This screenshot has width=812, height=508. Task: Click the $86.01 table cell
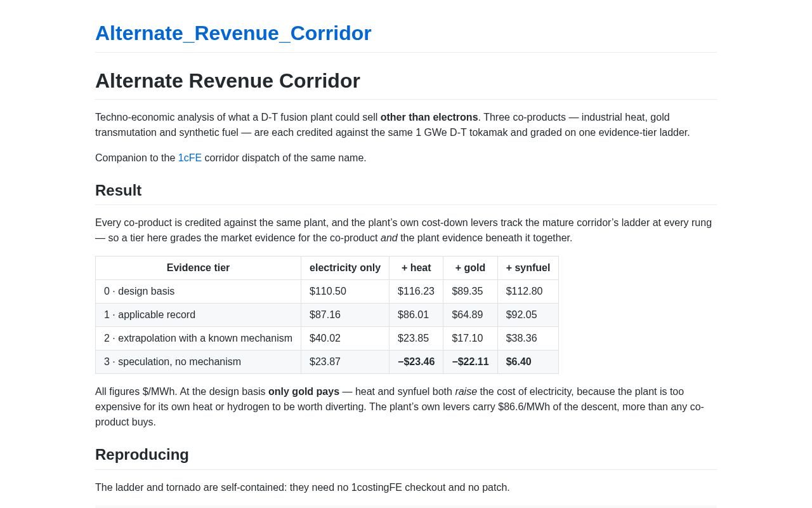pyautogui.click(x=416, y=315)
